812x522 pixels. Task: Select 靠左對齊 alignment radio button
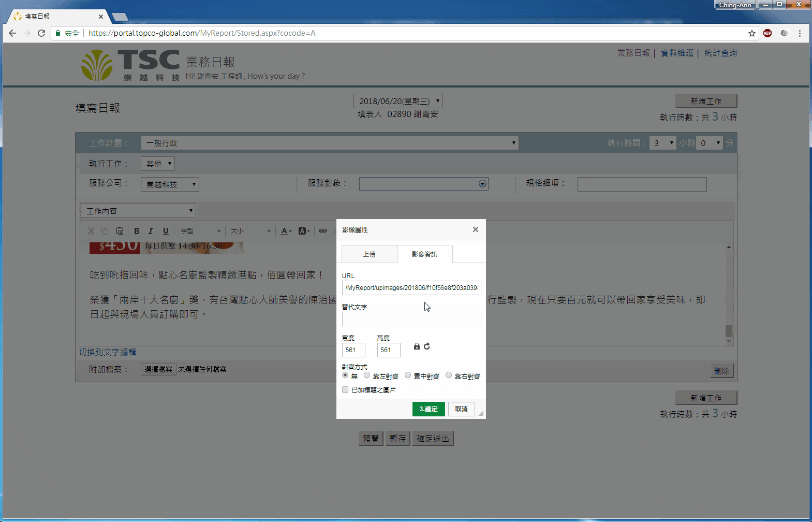coord(367,375)
